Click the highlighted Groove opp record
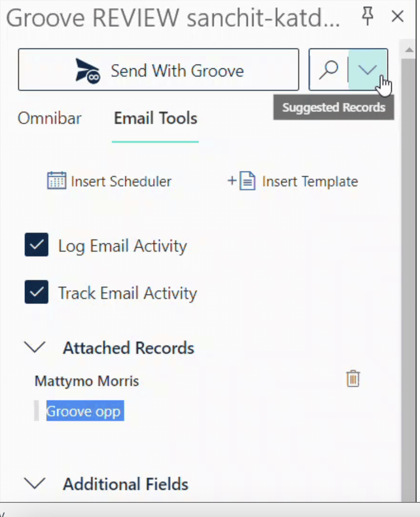 pos(85,411)
